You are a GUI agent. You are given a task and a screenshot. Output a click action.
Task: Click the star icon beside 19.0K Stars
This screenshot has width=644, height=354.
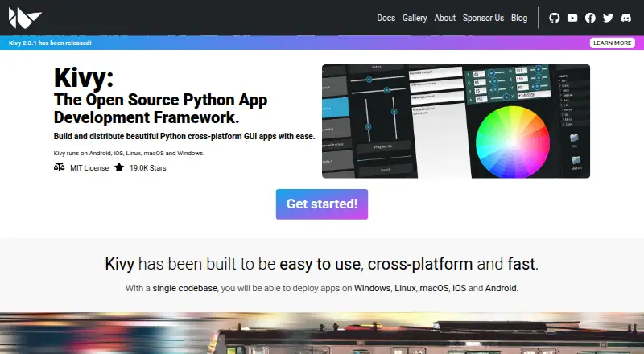point(119,167)
